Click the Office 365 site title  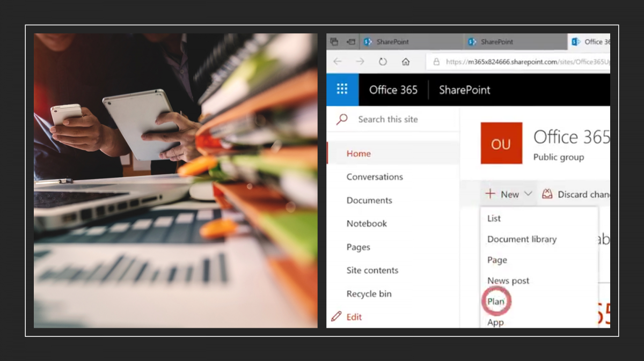pyautogui.click(x=572, y=137)
